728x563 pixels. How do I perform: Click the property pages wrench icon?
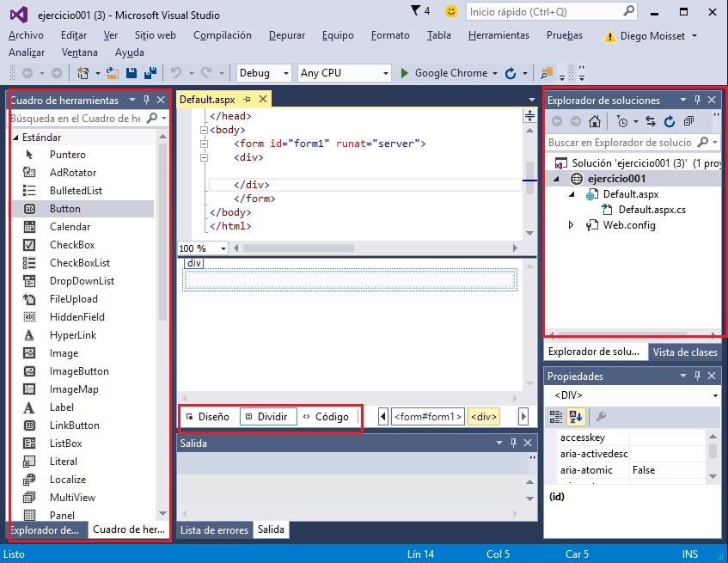[601, 416]
